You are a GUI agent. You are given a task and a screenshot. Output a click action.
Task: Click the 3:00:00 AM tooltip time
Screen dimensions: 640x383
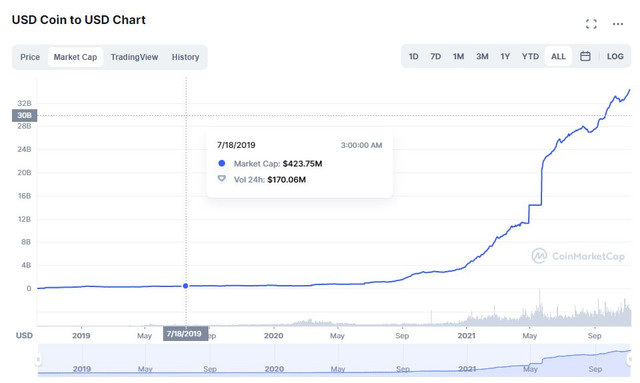362,145
